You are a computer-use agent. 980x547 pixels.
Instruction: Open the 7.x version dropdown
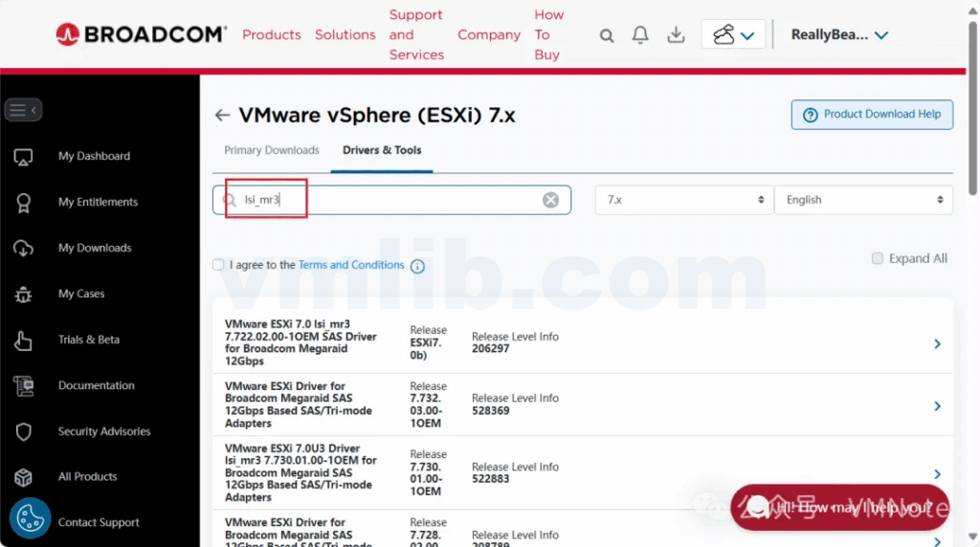684,200
